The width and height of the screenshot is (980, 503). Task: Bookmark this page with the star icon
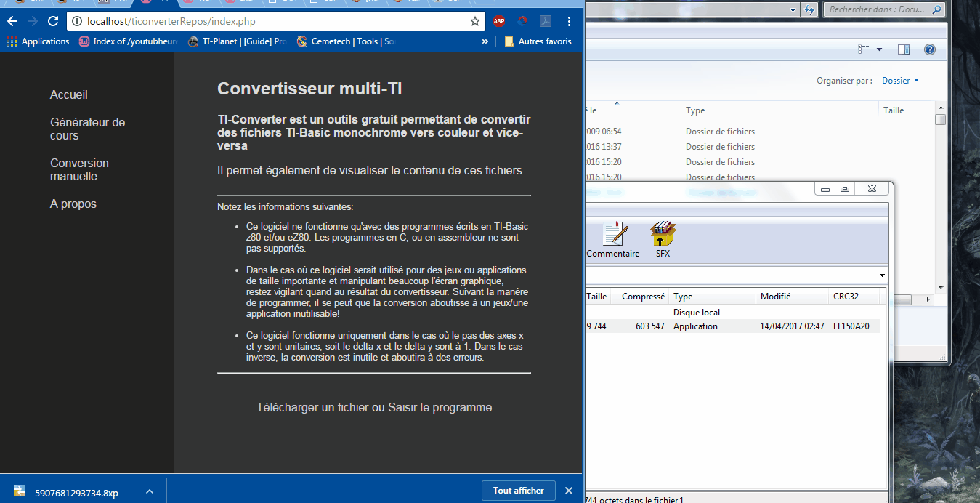[x=474, y=22]
